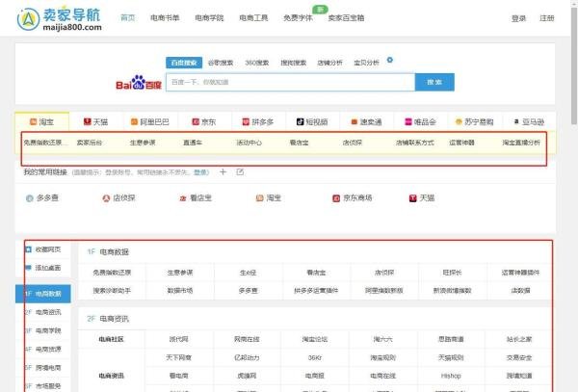Click the plus icon to add a common link
This screenshot has width=578, height=392.
(223, 172)
